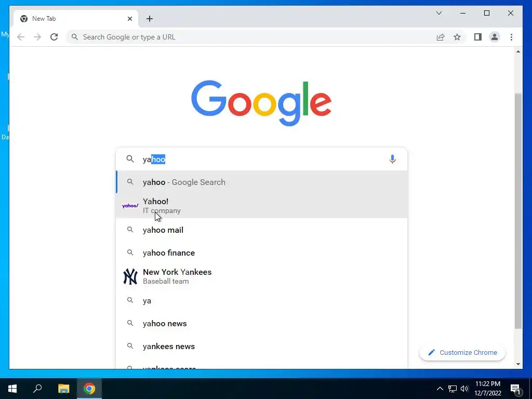Viewport: 532px width, 399px height.
Task: Open Windows taskbar search
Action: (37, 389)
